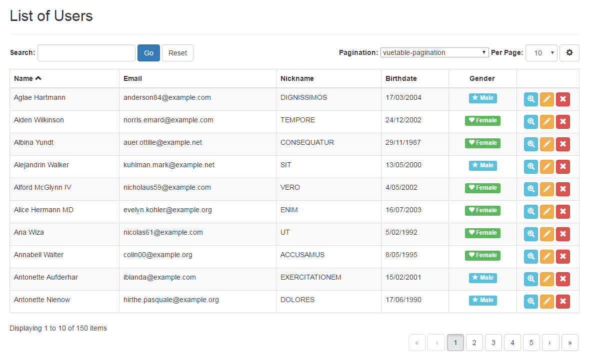
Task: Click the edit icon for Alice Hermann MD
Action: 546,211
